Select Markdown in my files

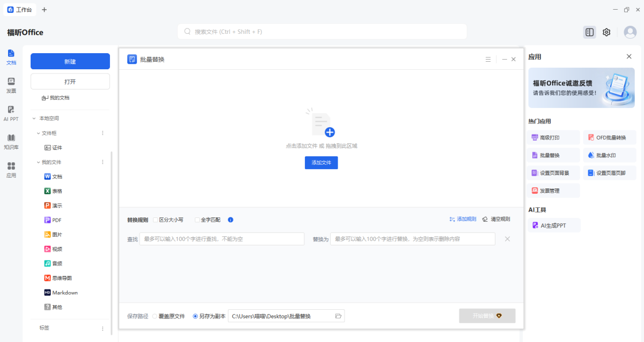click(61, 293)
